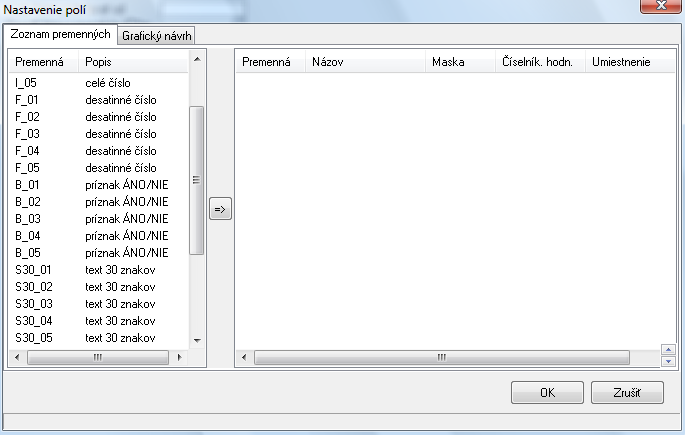The width and height of the screenshot is (685, 435).
Task: Click the up stepper arrow at bottom right
Action: click(x=668, y=350)
